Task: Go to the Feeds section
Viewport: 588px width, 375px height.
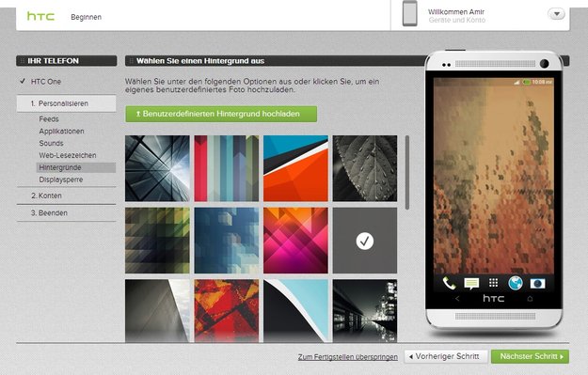Action: click(49, 118)
